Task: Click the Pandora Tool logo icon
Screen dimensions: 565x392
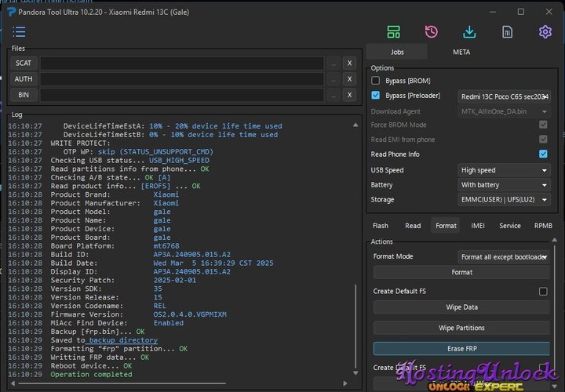Action: coord(12,12)
